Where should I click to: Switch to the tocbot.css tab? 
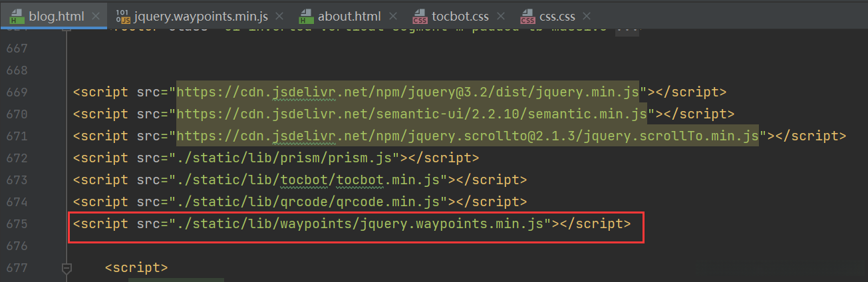click(x=457, y=15)
